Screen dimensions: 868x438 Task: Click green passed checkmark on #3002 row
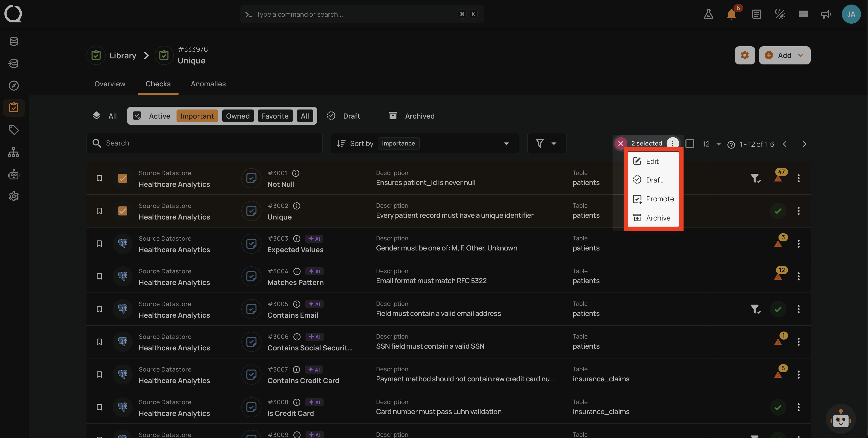(x=778, y=211)
